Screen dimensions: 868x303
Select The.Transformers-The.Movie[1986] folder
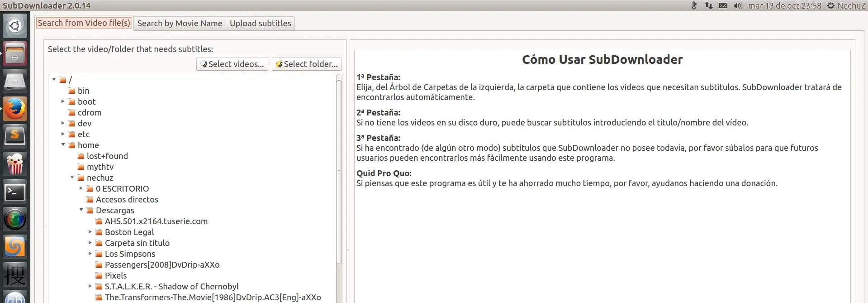[x=213, y=298]
